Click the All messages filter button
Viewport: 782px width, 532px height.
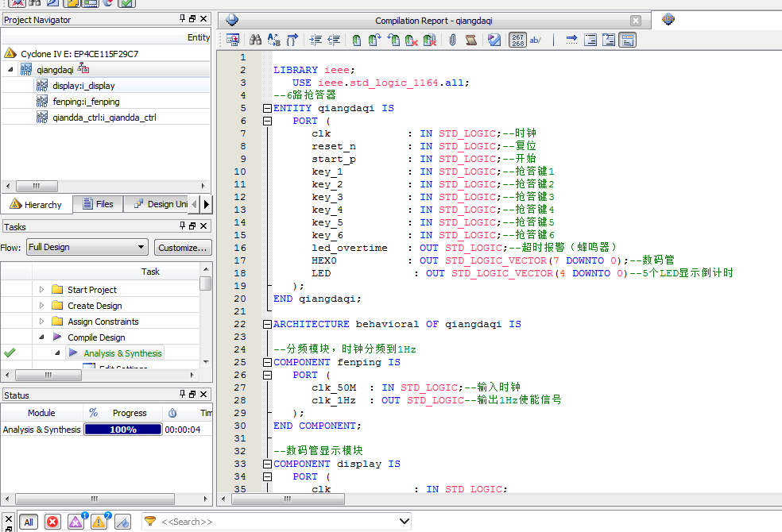coord(29,522)
